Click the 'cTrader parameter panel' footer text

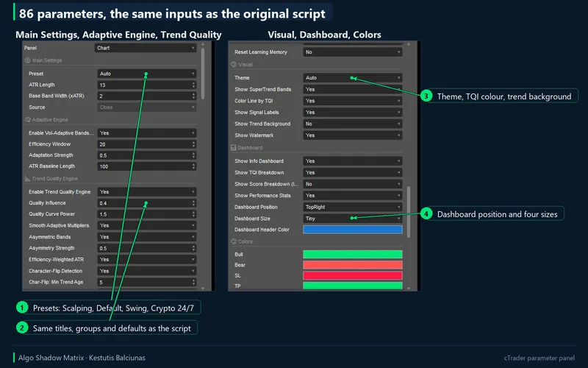(x=539, y=358)
